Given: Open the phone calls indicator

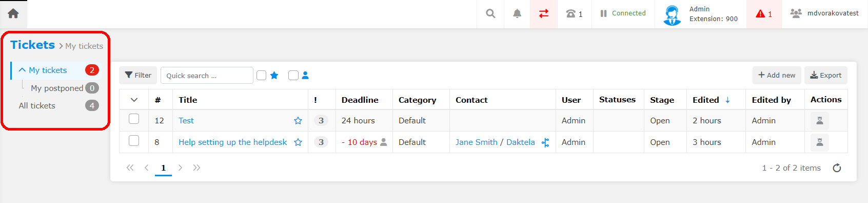Looking at the screenshot, I should point(574,14).
